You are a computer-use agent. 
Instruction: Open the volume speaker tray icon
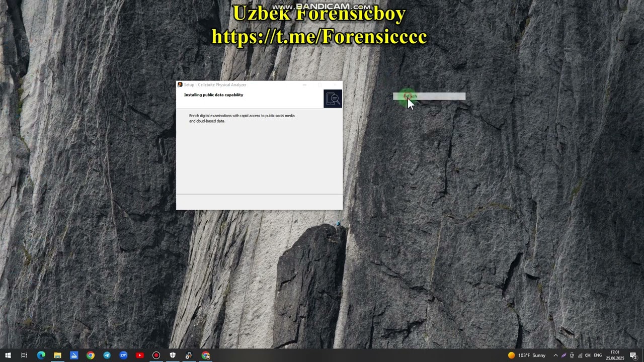click(588, 355)
